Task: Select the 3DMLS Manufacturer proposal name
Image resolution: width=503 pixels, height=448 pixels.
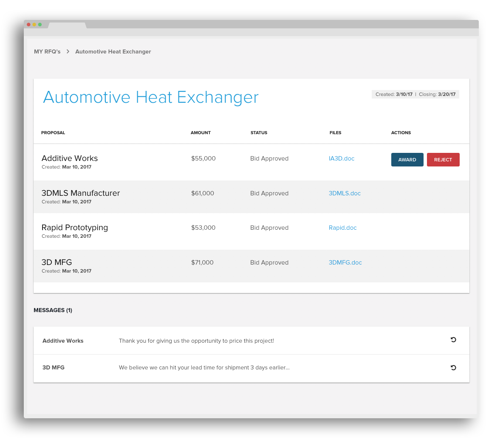Action: coord(81,193)
